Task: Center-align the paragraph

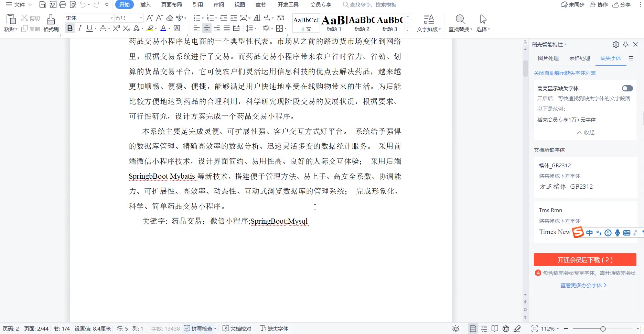Action: (207, 29)
